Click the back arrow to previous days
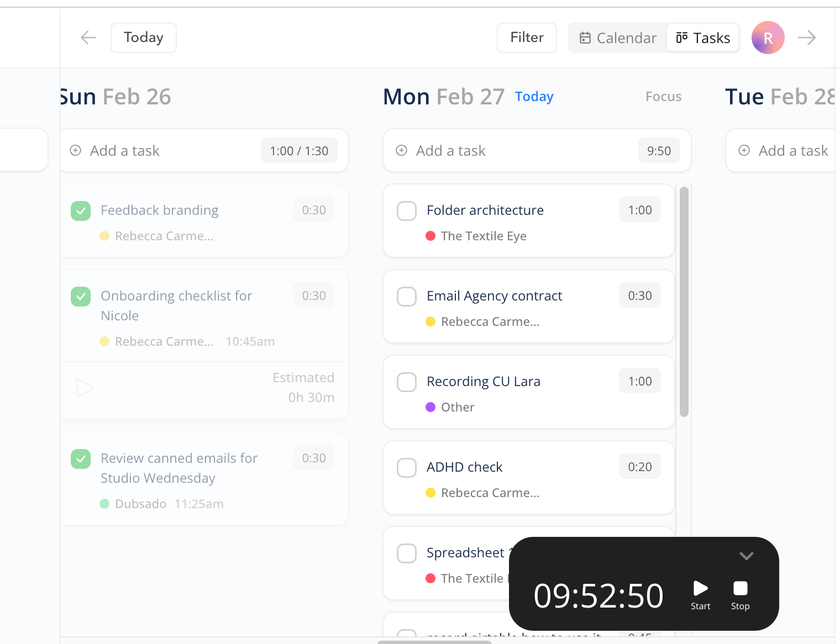840x644 pixels. coord(88,38)
